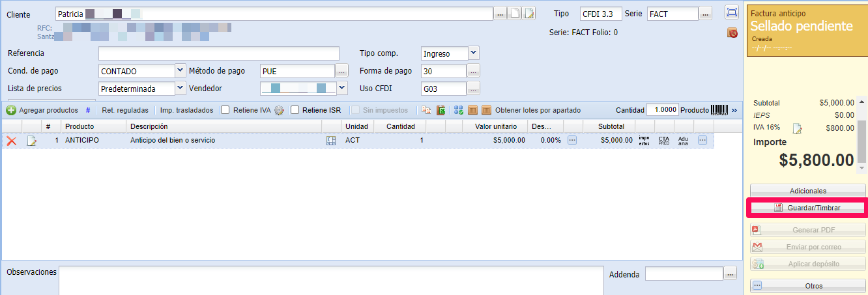Click the Enviar por correo button
The width and height of the screenshot is (868, 295).
(807, 247)
